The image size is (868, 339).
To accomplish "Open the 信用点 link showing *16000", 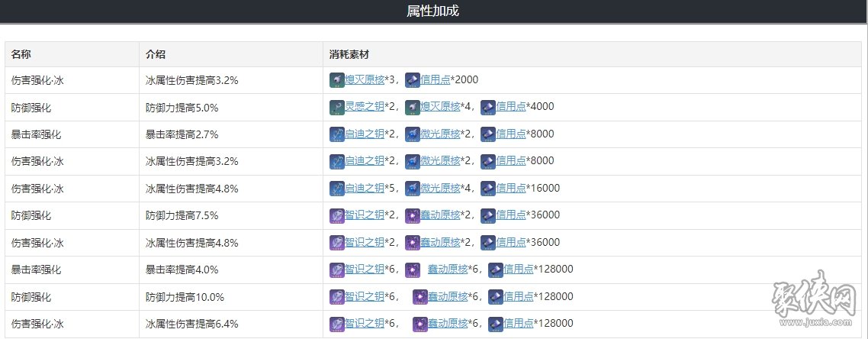I will click(511, 189).
